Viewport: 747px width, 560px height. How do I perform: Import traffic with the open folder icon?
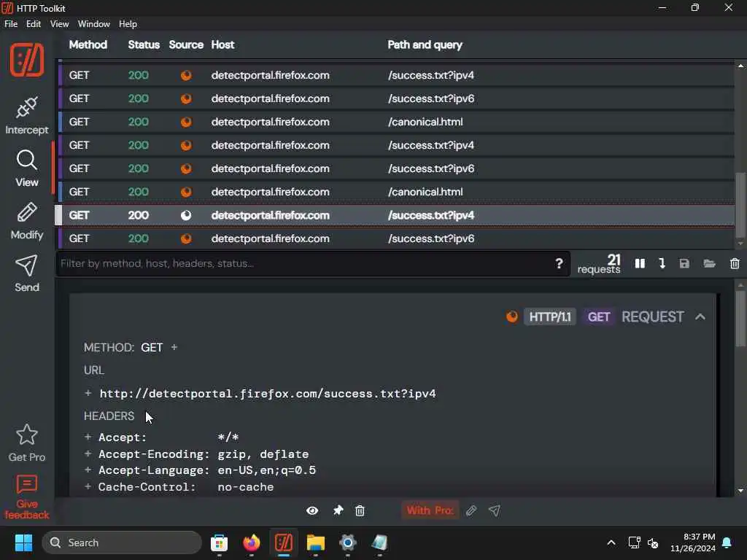[709, 263]
